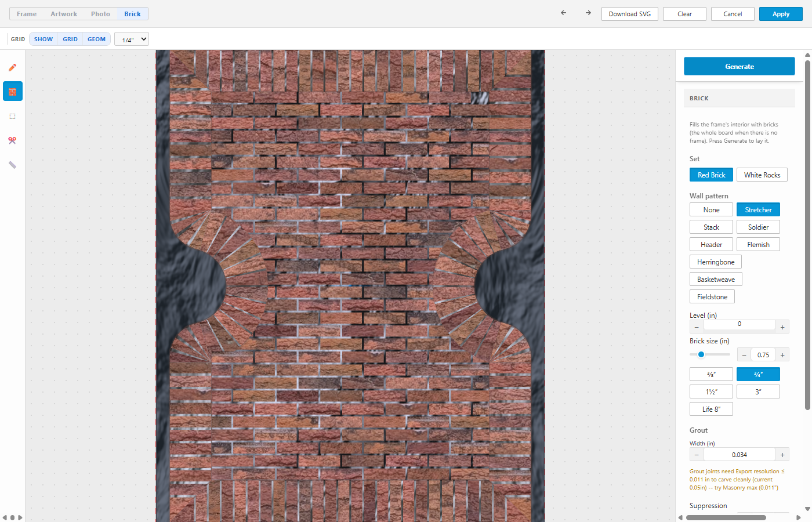The height and width of the screenshot is (522, 812).
Task: Select Red Brick set
Action: click(x=711, y=175)
